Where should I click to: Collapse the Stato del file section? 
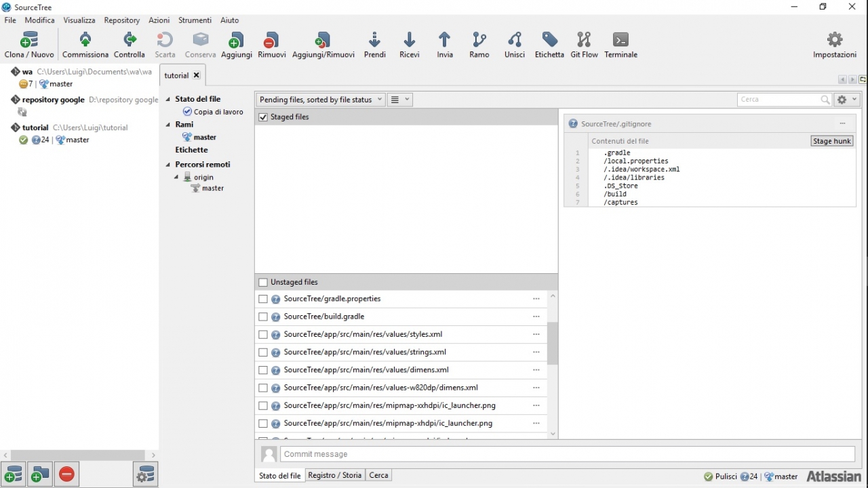(x=168, y=99)
